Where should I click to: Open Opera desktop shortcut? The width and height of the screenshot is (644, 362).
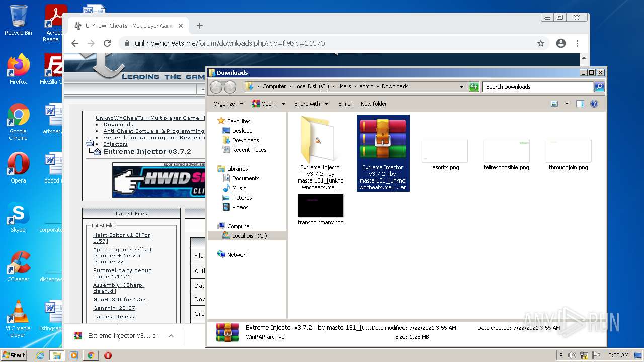(x=18, y=168)
